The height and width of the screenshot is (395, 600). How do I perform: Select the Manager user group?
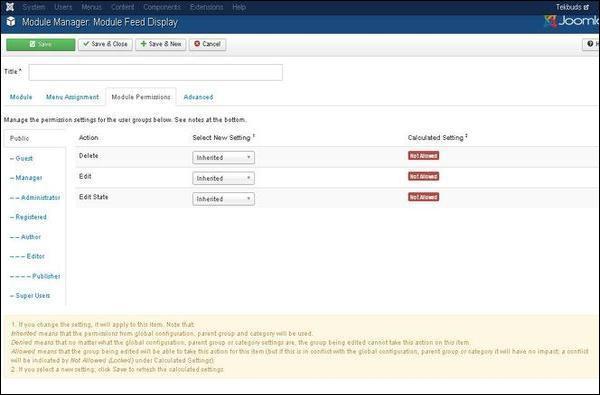click(26, 178)
